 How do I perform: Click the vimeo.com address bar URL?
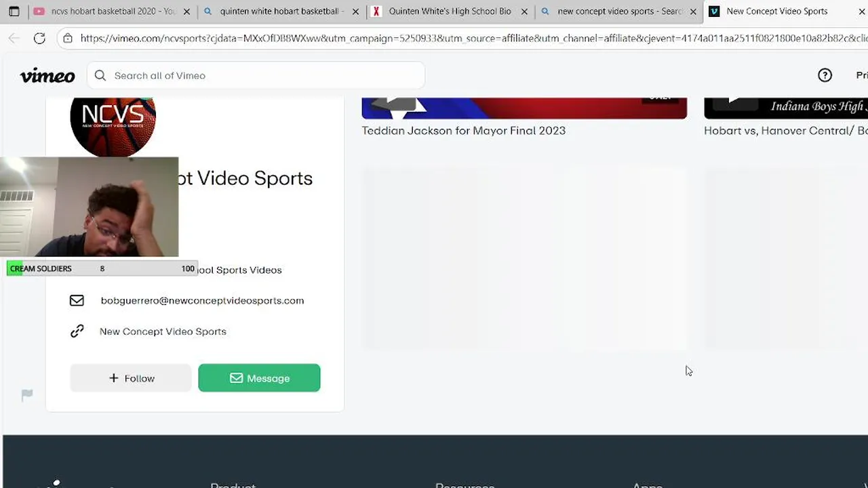click(x=473, y=39)
